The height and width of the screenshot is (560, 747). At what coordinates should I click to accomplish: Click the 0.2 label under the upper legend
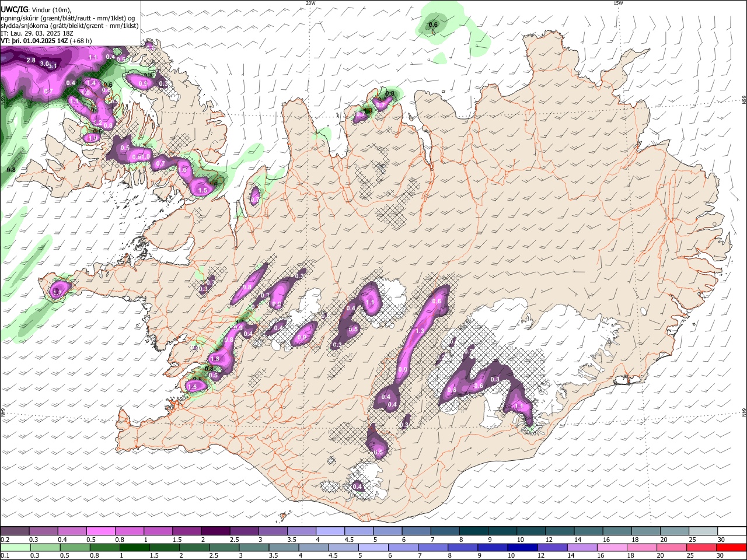click(x=5, y=540)
